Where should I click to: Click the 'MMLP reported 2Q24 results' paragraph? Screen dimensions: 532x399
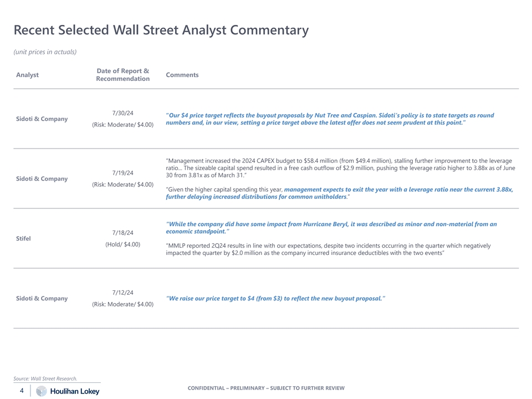tap(328, 249)
